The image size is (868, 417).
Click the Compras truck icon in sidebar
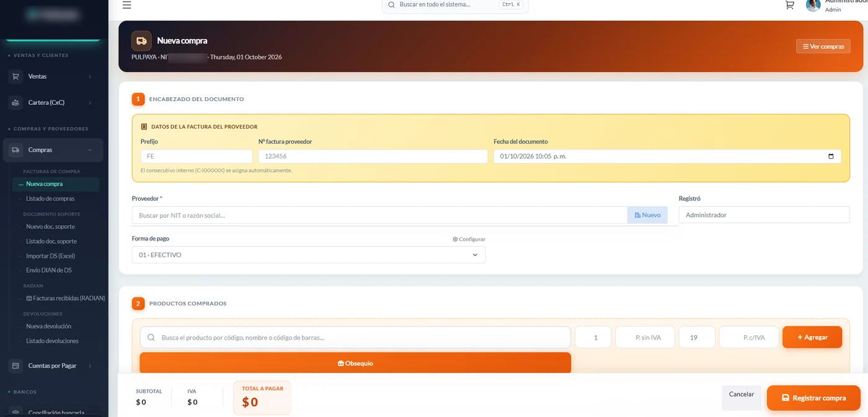pyautogui.click(x=15, y=150)
